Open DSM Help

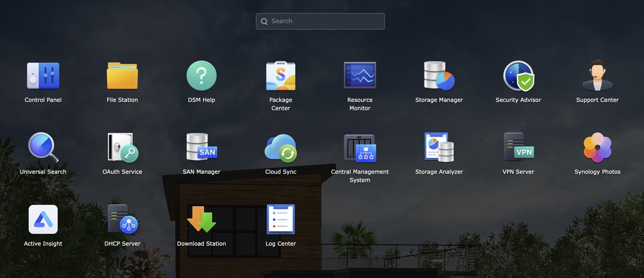(201, 76)
